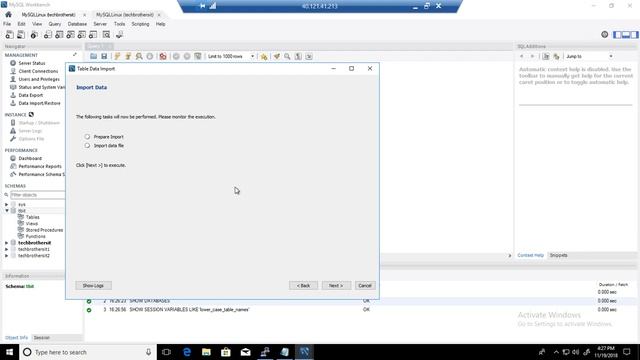
Task: Click the Type here to search taskbar box
Action: tap(87, 352)
